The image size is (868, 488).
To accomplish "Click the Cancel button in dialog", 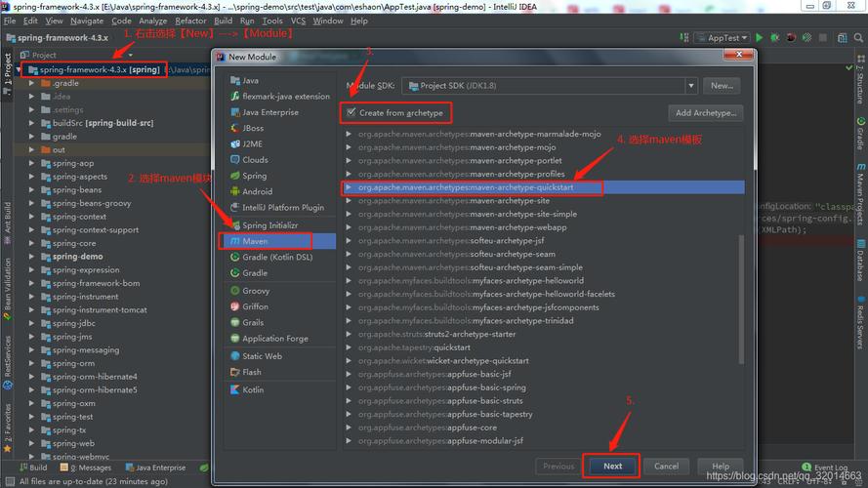I will [x=666, y=467].
